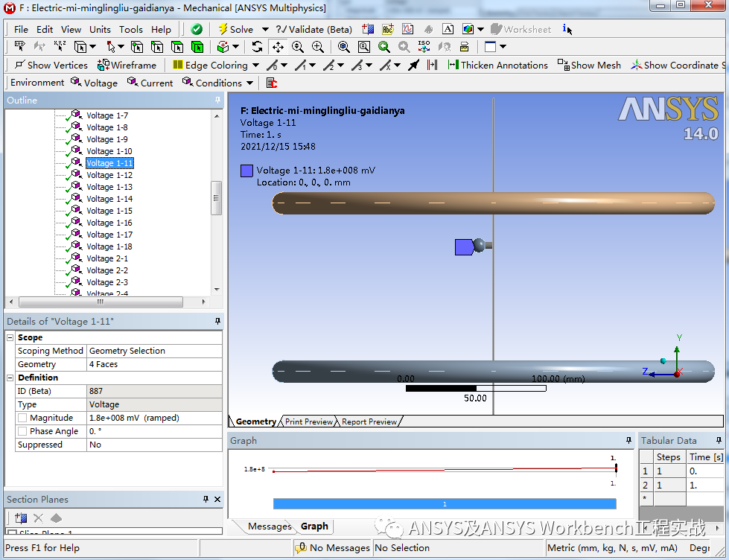The image size is (729, 560).
Task: Toggle Wireframe display mode
Action: [127, 65]
